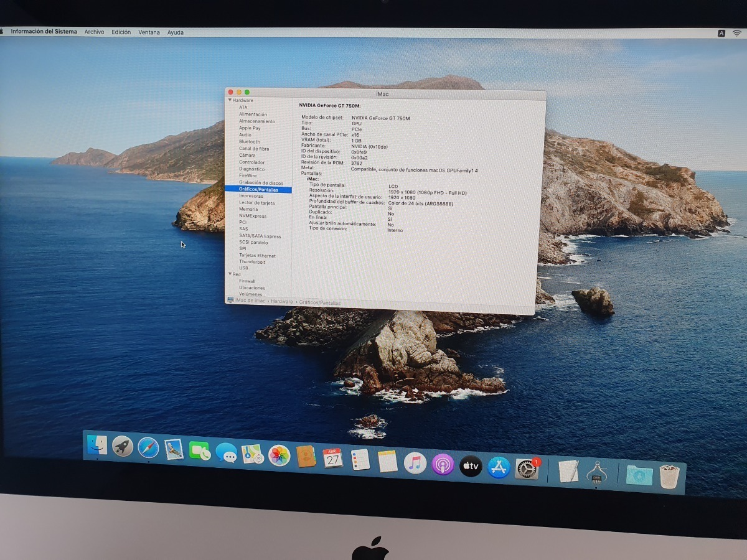This screenshot has width=747, height=560.
Task: Select USB in the Hardware list
Action: (x=243, y=268)
